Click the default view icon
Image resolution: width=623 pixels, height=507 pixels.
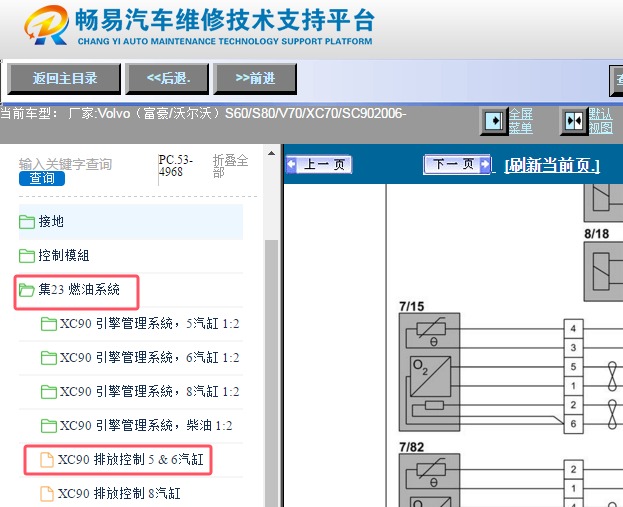tap(573, 121)
